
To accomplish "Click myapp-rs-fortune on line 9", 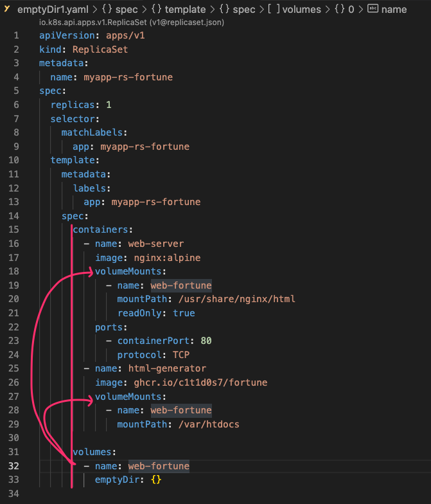I will [x=145, y=147].
